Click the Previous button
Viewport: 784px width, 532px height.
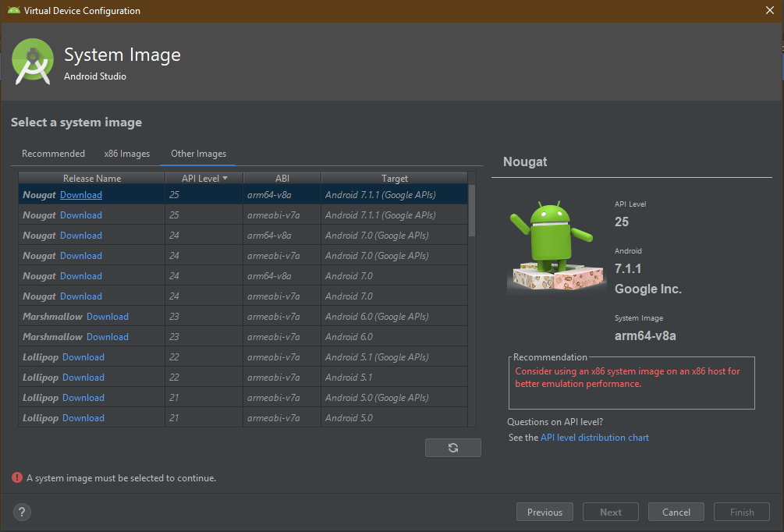click(x=545, y=512)
